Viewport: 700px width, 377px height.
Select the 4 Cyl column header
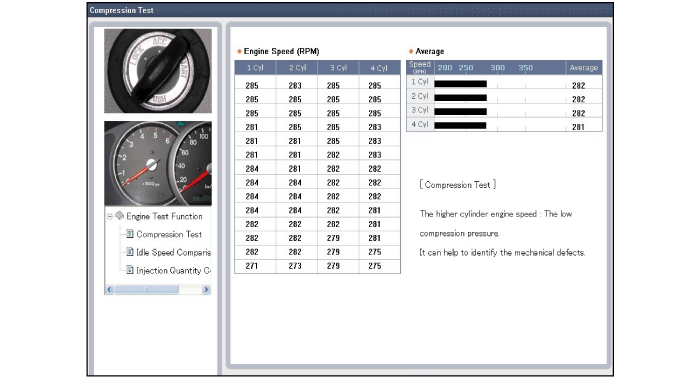pos(379,68)
